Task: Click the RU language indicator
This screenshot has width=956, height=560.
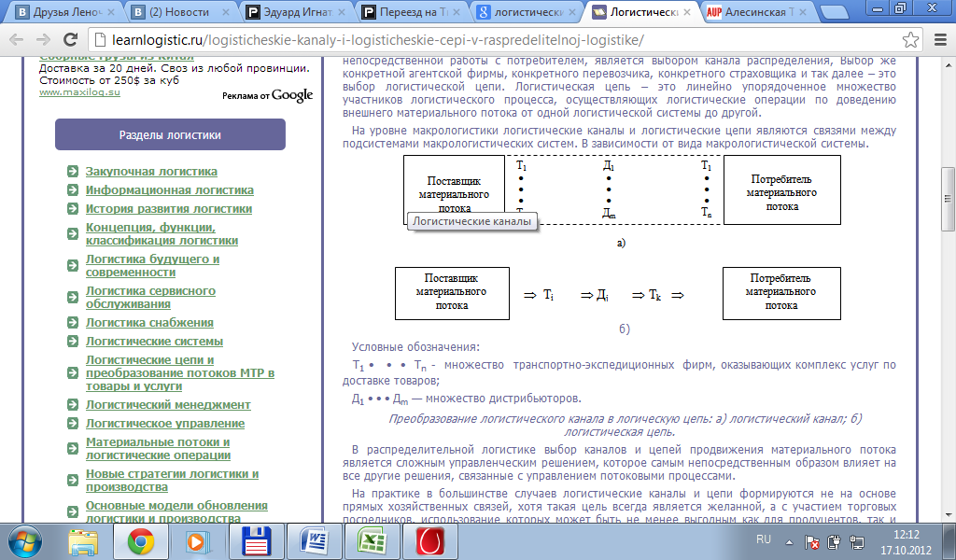Action: coord(764,539)
